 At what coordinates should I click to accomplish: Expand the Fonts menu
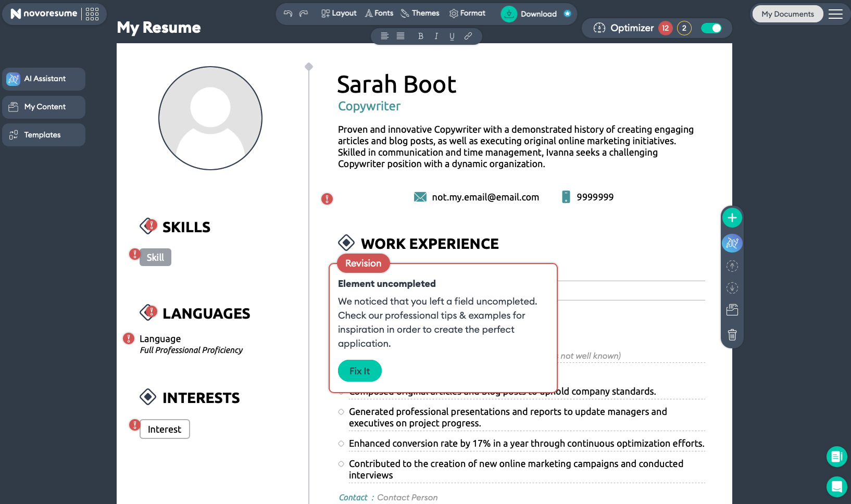click(379, 14)
